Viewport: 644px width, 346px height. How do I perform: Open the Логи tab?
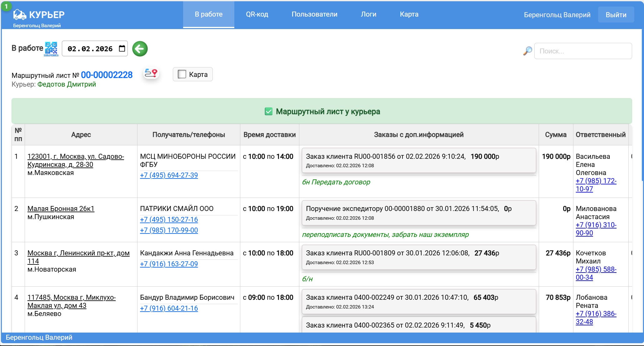click(368, 14)
